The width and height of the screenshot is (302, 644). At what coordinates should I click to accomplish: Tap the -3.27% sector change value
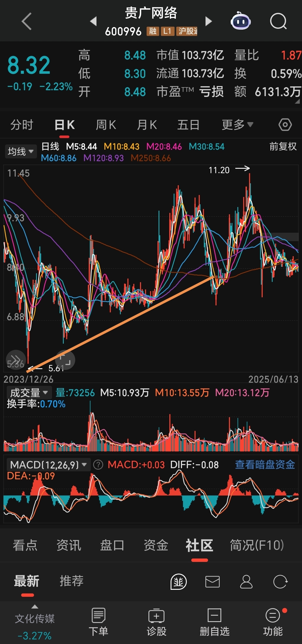tap(35, 636)
